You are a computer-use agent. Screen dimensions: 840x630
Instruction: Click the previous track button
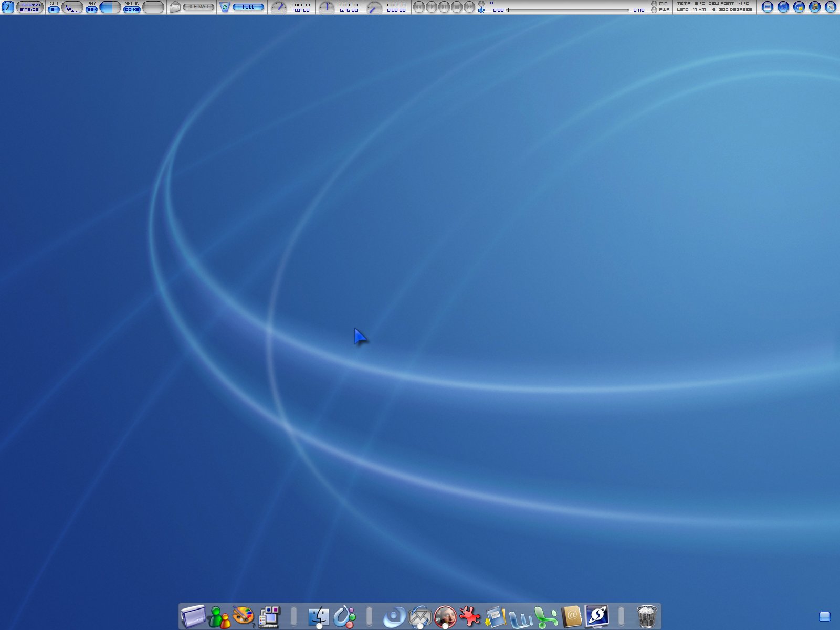point(419,7)
